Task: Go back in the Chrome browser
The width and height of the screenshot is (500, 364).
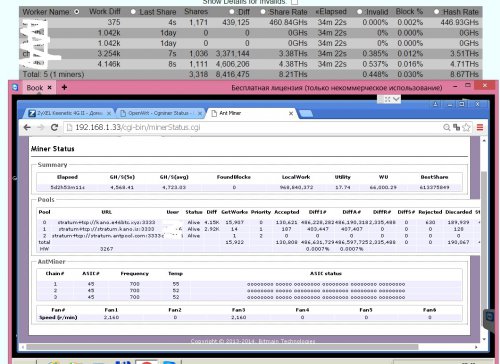Action: [x=27, y=127]
